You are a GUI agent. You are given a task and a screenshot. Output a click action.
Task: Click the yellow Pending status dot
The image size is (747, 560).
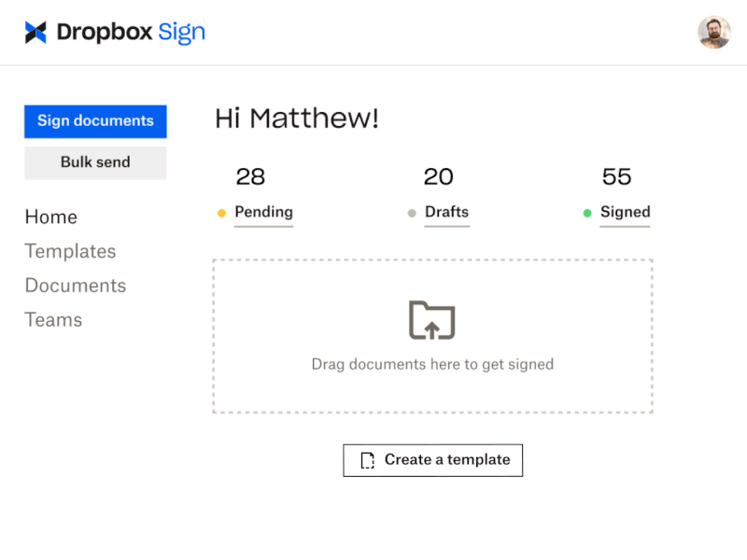[x=221, y=213]
